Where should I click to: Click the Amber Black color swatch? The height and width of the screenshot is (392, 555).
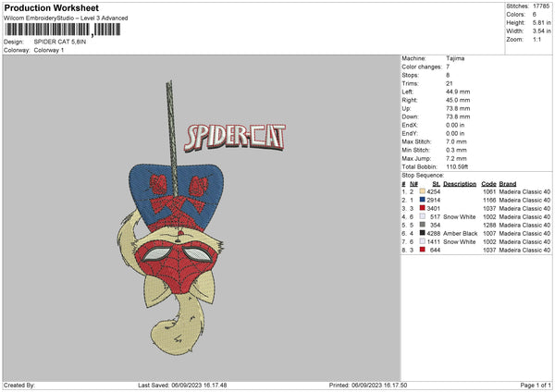tap(421, 233)
